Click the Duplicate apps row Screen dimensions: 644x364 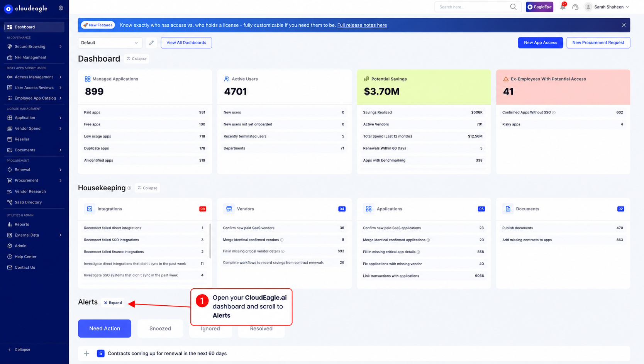click(145, 148)
